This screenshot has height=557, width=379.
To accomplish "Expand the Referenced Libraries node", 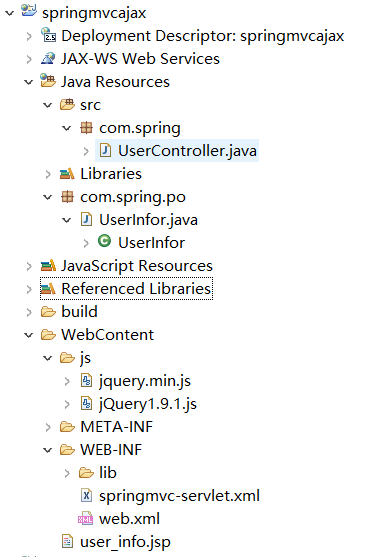I will point(29,289).
